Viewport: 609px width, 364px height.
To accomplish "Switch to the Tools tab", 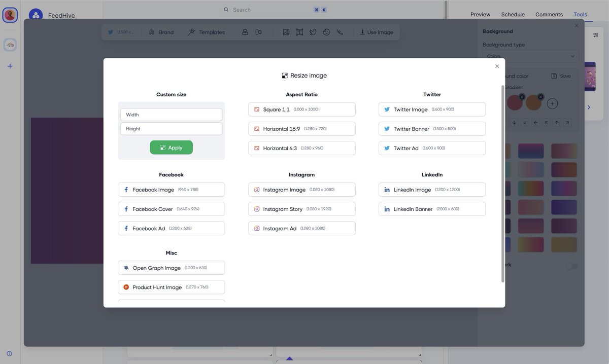I will pos(580,14).
